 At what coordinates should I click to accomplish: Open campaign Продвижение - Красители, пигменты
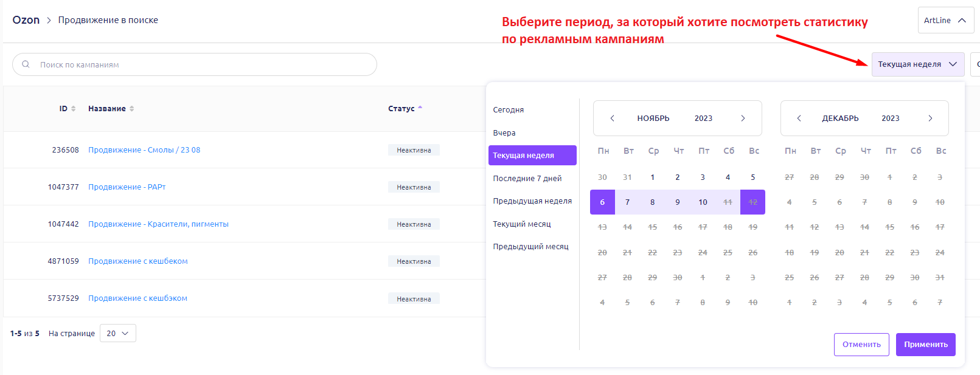[x=158, y=224]
